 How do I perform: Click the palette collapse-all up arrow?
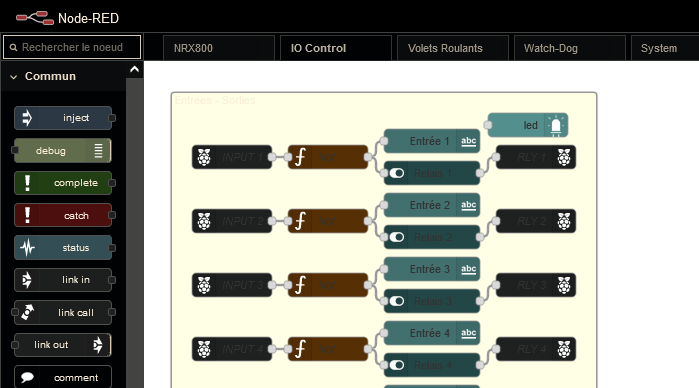coord(134,69)
